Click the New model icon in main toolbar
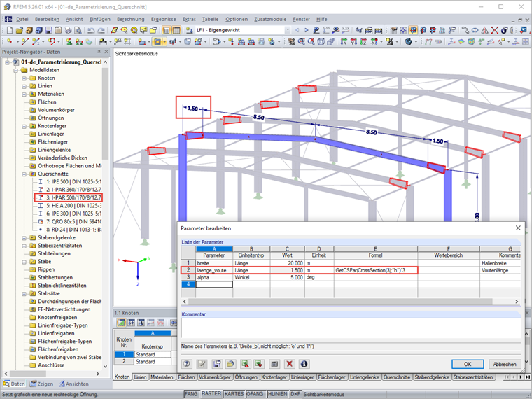Viewport: 532px width, 399px height. point(10,30)
